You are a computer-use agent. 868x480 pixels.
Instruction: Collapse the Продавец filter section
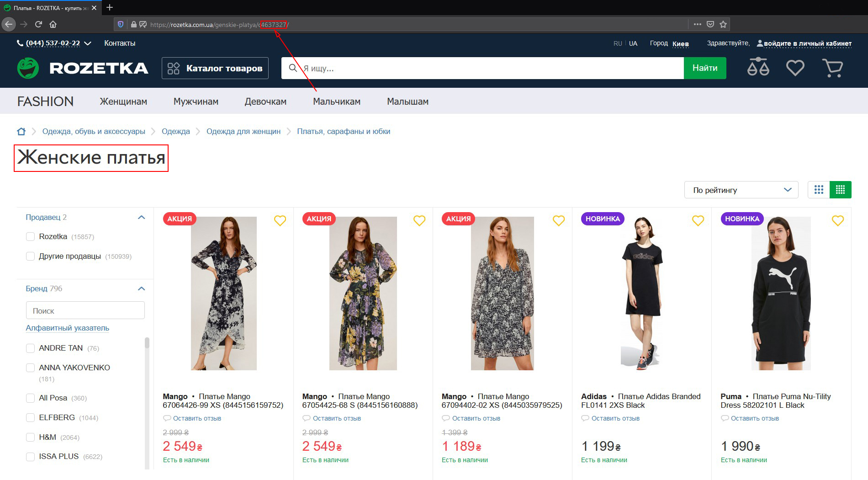point(141,218)
